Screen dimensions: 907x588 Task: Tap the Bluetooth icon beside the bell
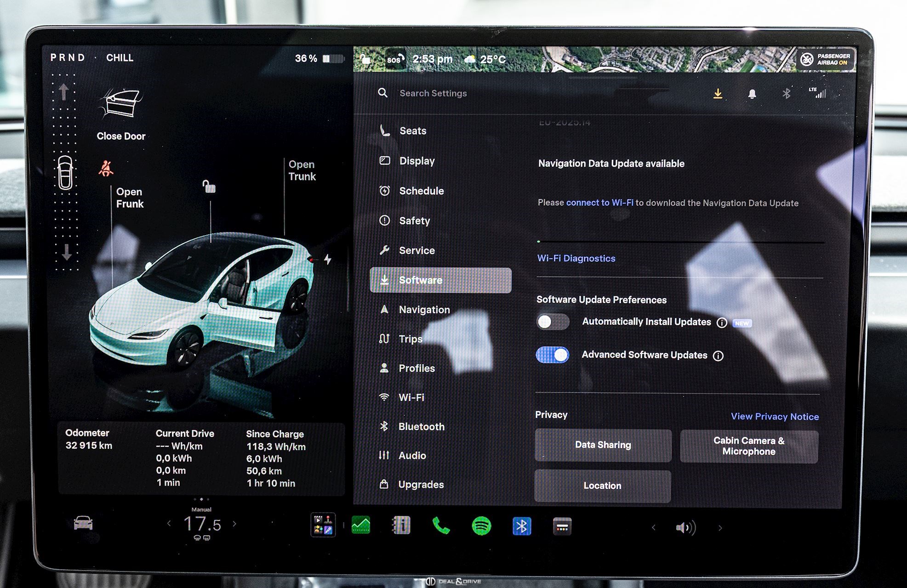(x=787, y=94)
